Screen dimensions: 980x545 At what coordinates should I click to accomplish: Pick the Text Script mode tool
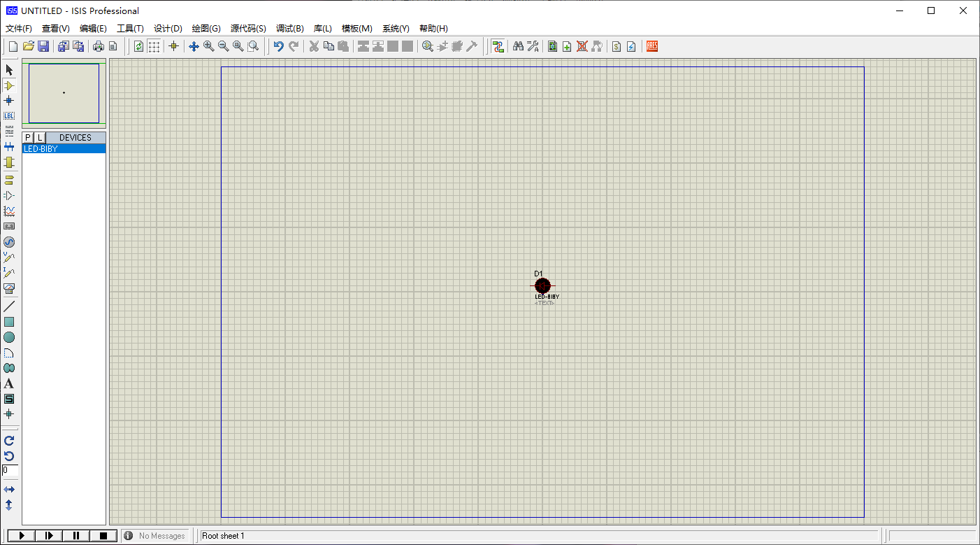pos(9,132)
